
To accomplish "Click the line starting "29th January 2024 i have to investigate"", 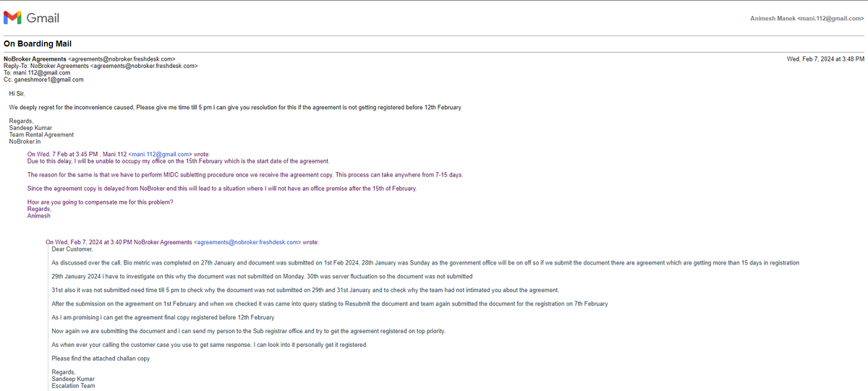I will point(262,277).
